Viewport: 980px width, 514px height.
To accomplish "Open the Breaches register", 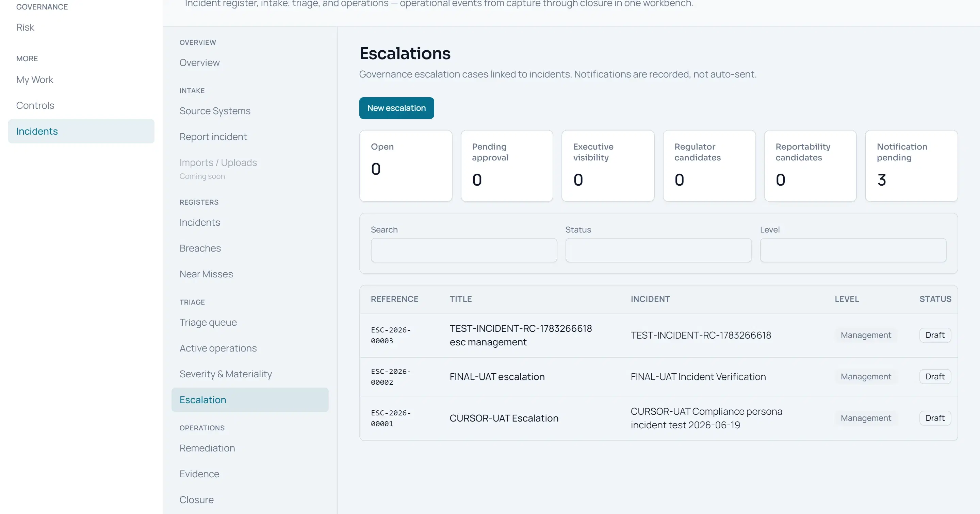I will [x=200, y=248].
